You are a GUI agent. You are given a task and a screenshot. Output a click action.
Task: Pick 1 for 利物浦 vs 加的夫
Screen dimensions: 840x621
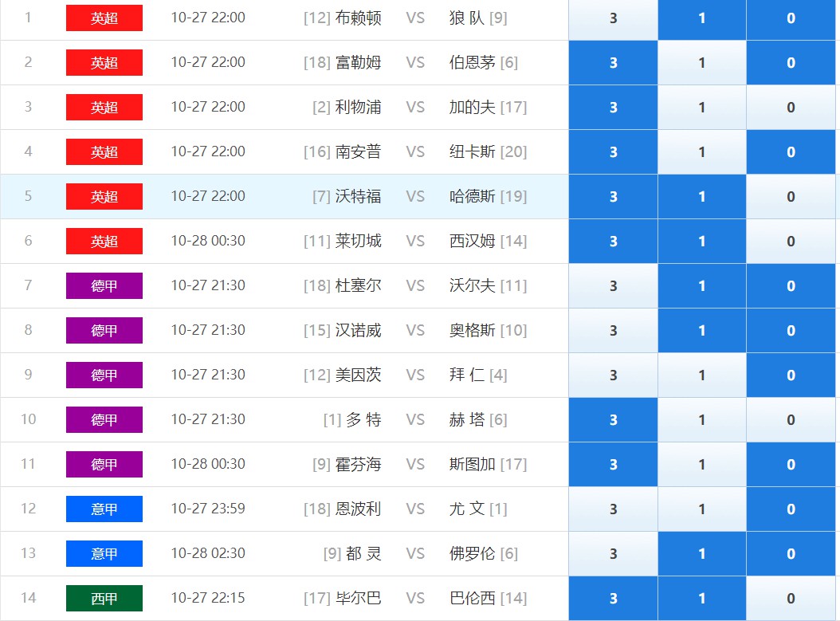(702, 107)
